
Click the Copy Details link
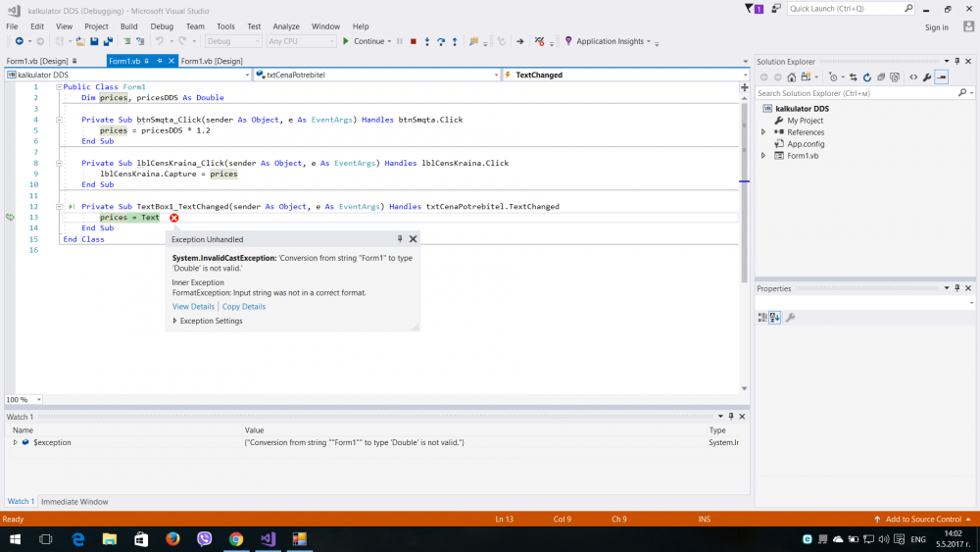(244, 306)
